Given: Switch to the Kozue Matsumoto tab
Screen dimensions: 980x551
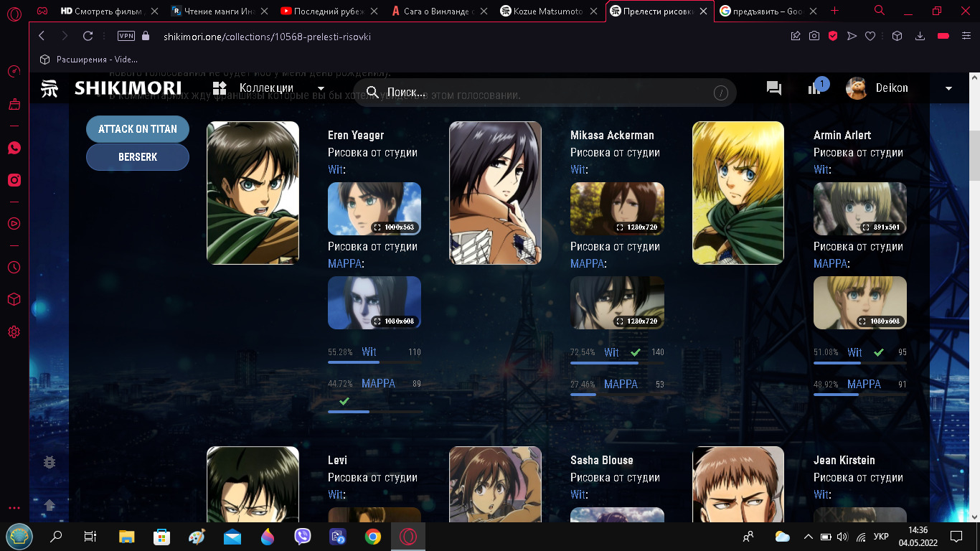Looking at the screenshot, I should tap(548, 11).
